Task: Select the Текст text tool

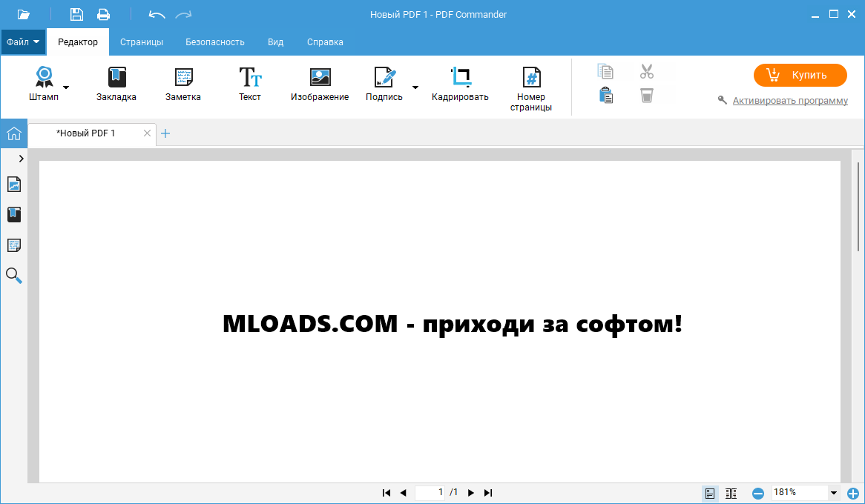Action: (x=250, y=84)
